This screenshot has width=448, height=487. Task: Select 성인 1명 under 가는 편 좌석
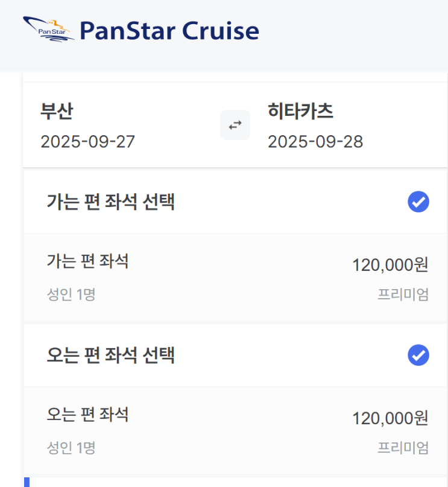tap(71, 294)
